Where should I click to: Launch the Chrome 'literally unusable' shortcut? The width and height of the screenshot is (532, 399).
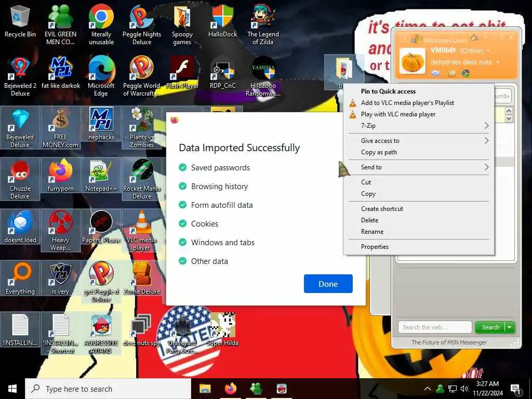pos(101,24)
